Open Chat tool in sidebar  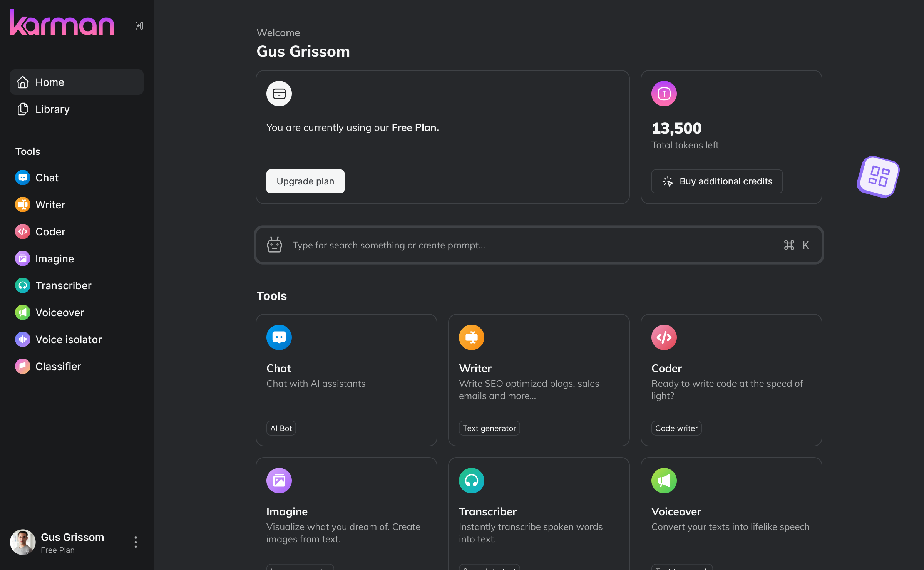(x=47, y=178)
